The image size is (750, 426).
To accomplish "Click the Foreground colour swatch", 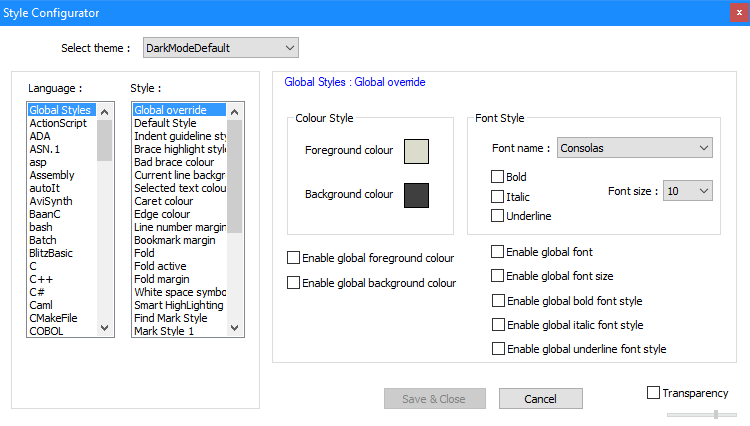I will pyautogui.click(x=416, y=151).
